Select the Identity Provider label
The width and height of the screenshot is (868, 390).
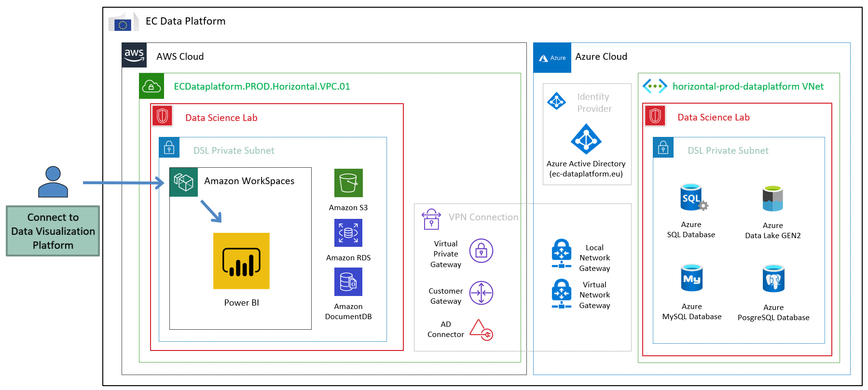[594, 103]
